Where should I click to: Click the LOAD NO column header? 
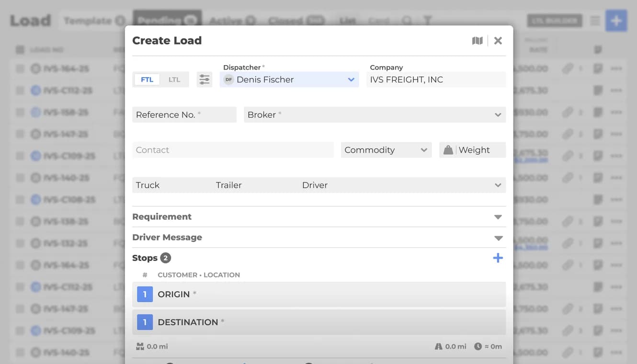point(46,49)
